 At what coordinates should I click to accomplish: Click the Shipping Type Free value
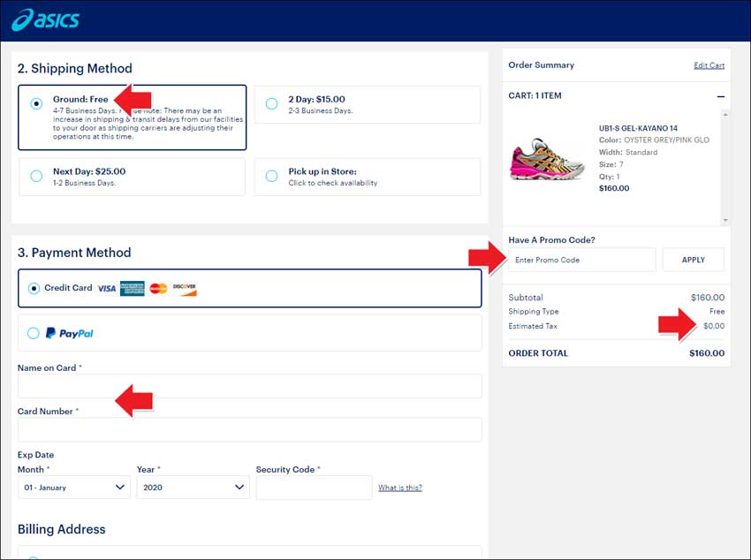[x=717, y=312]
